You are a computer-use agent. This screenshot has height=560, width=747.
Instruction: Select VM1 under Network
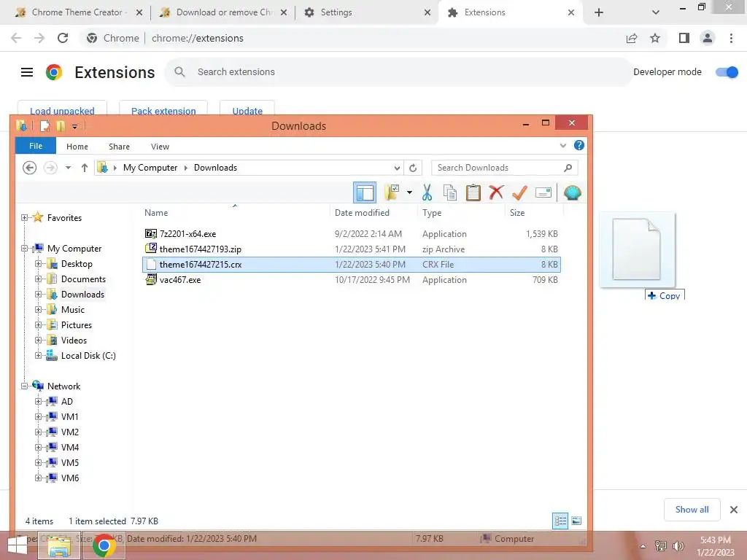click(69, 416)
